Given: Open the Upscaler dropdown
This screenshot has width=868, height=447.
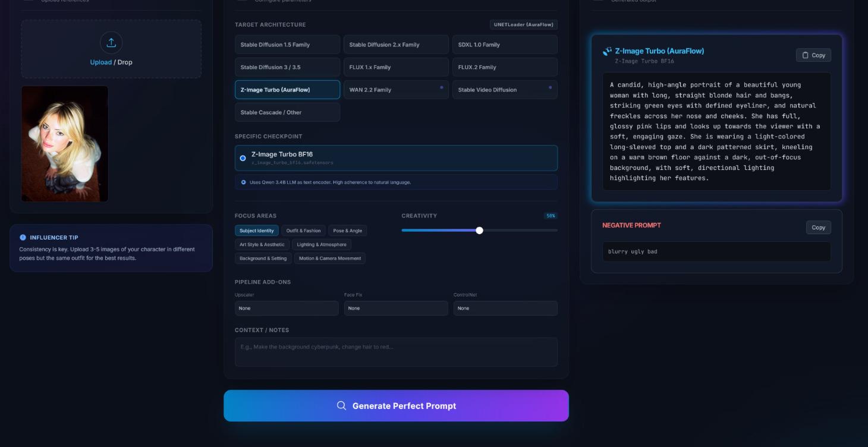Looking at the screenshot, I should pos(287,308).
